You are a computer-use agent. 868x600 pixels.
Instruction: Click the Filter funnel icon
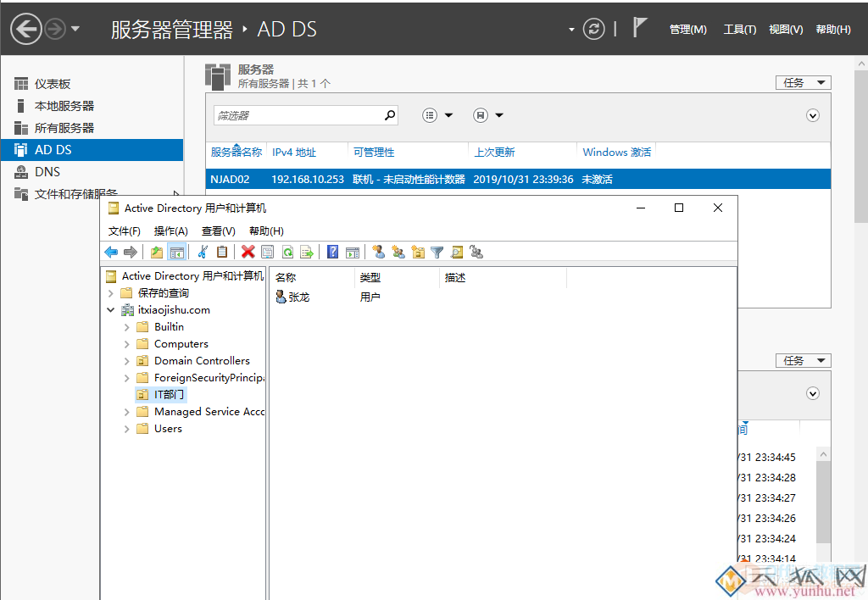437,252
